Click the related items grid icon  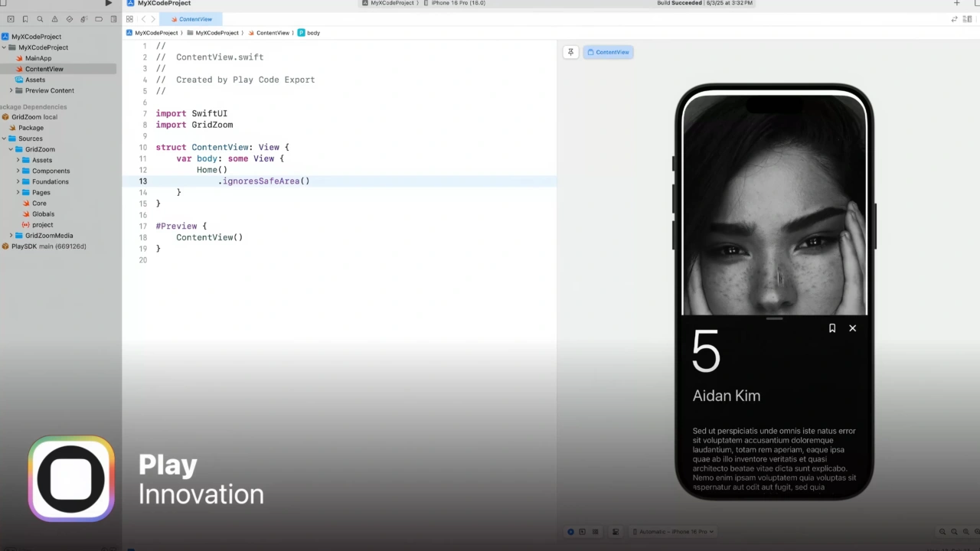129,19
